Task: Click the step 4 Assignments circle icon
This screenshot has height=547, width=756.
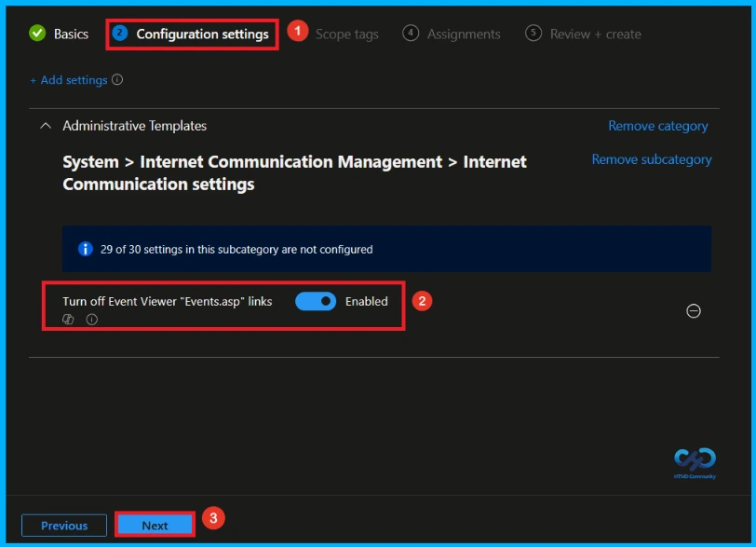Action: (x=411, y=34)
